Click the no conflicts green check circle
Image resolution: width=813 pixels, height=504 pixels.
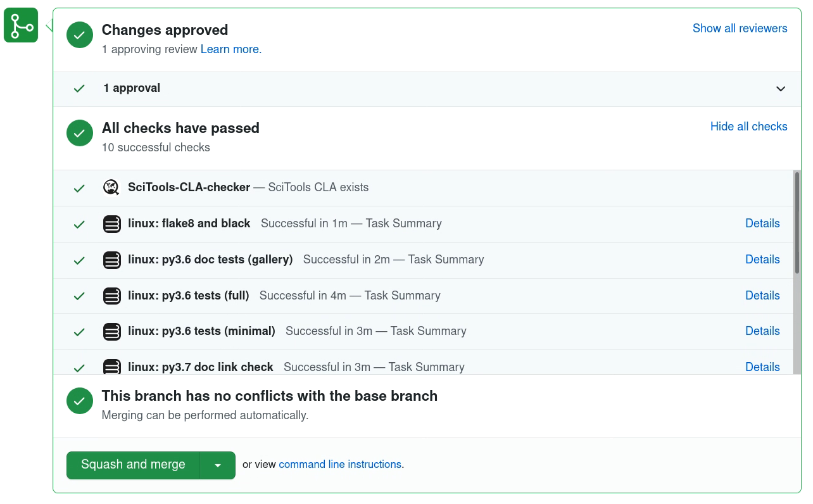point(80,401)
